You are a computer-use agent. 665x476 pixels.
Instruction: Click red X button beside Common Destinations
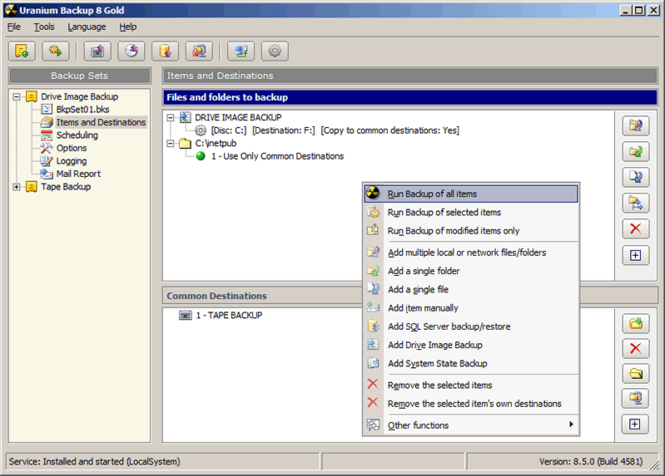pos(635,349)
